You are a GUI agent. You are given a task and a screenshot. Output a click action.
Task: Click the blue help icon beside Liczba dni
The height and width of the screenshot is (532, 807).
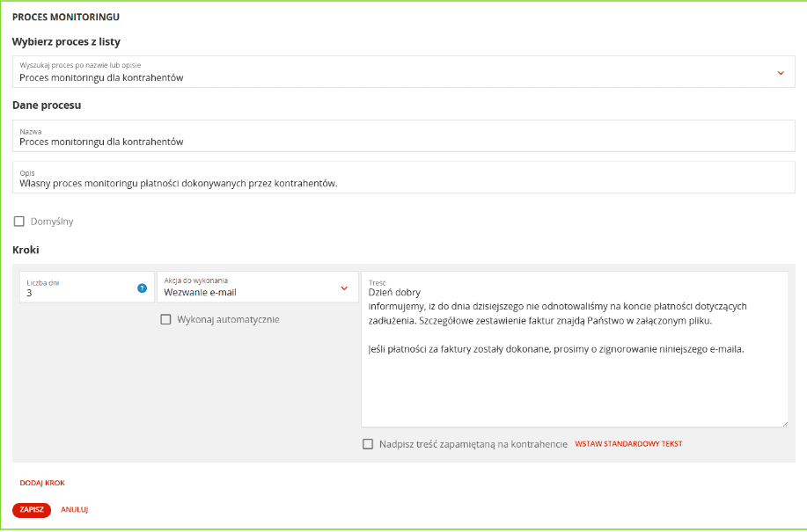[142, 288]
